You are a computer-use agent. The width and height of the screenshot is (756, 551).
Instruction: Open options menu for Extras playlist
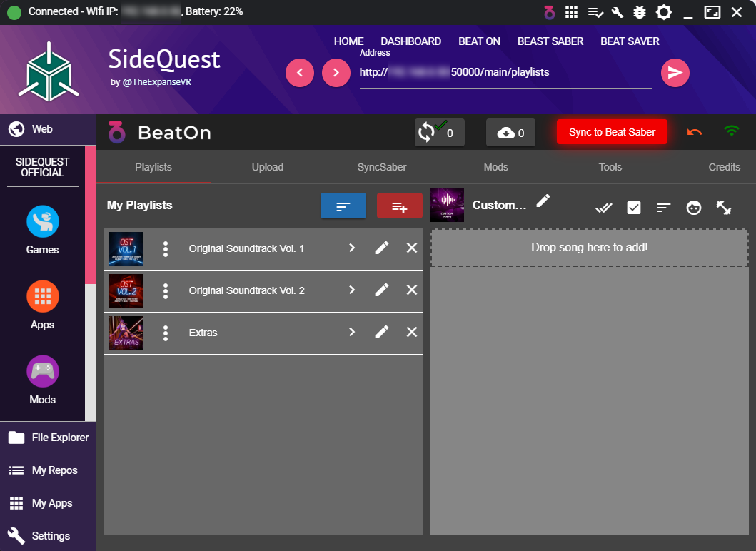tap(166, 333)
